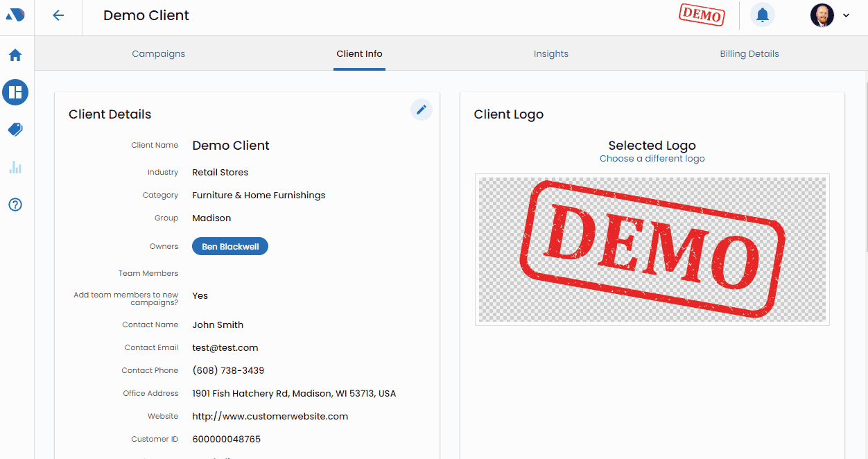
Task: Open the tags icon in sidebar
Action: (x=15, y=130)
